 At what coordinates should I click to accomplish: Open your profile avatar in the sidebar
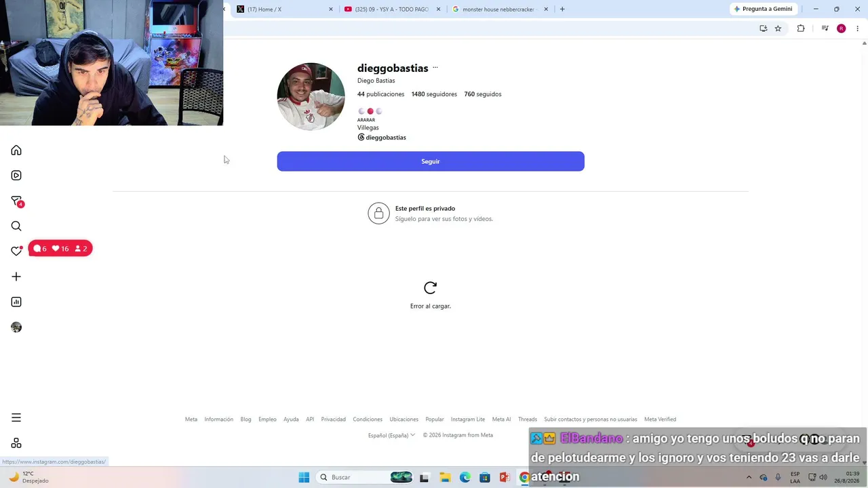[16, 327]
